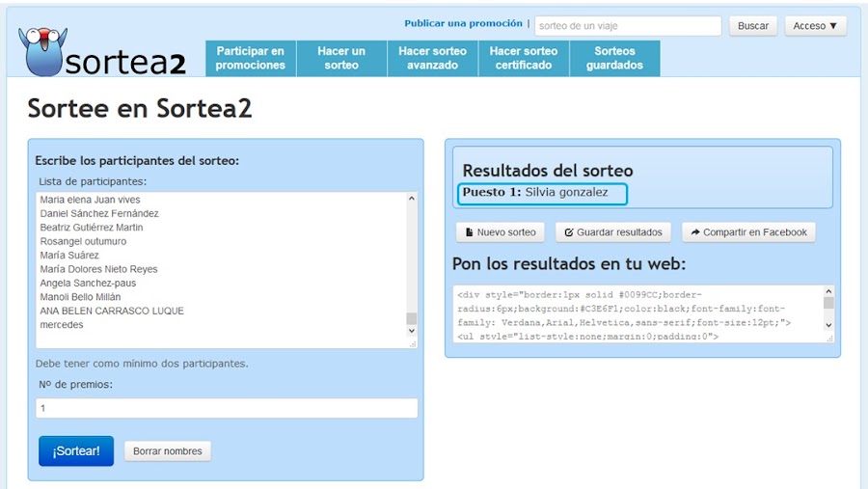Click the share arrow icon on Compartir en Facebook
This screenshot has height=489, width=868.
pyautogui.click(x=695, y=232)
